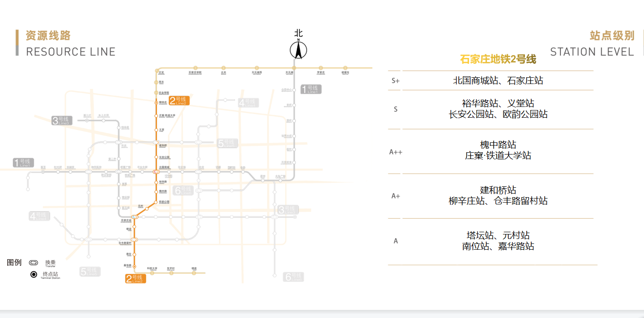Click the 欧韵公园 station label on the map
Screen dimensions: 644x318
165,202
